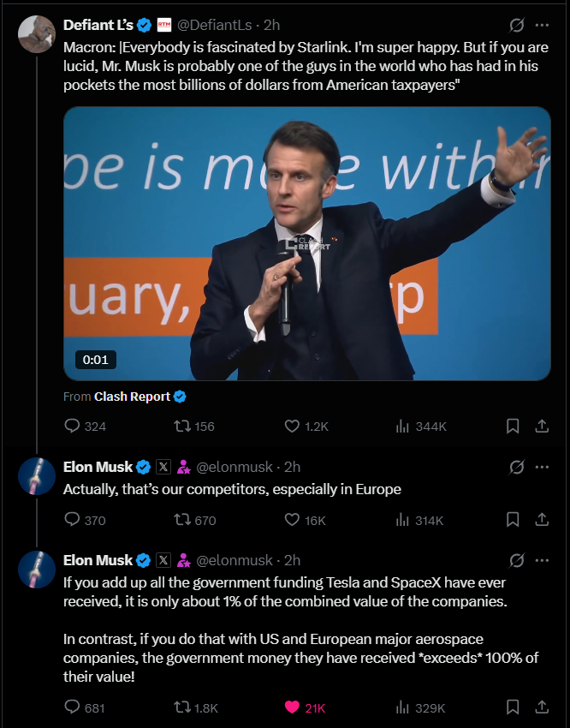
Task: Open Defiant L's profile avatar
Action: (37, 33)
